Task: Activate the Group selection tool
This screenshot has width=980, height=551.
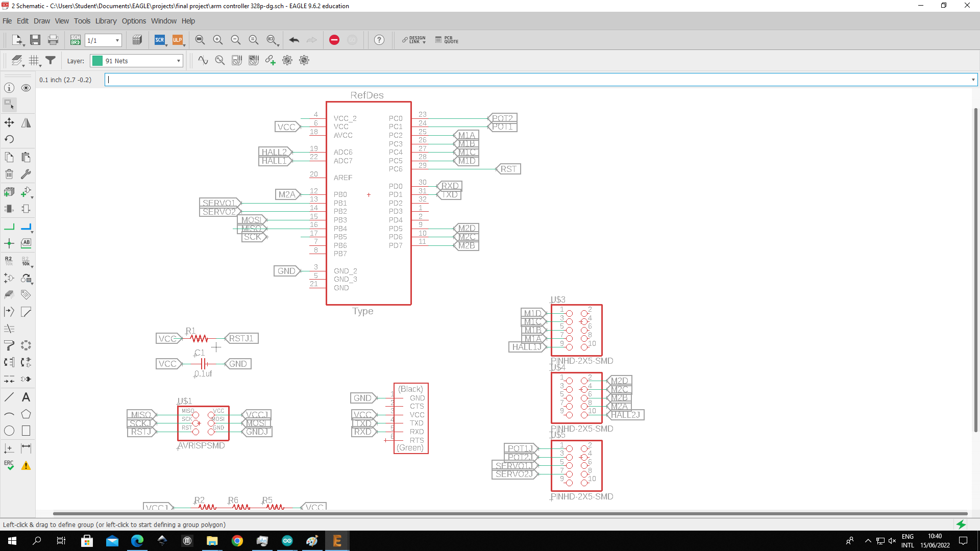Action: tap(9, 105)
